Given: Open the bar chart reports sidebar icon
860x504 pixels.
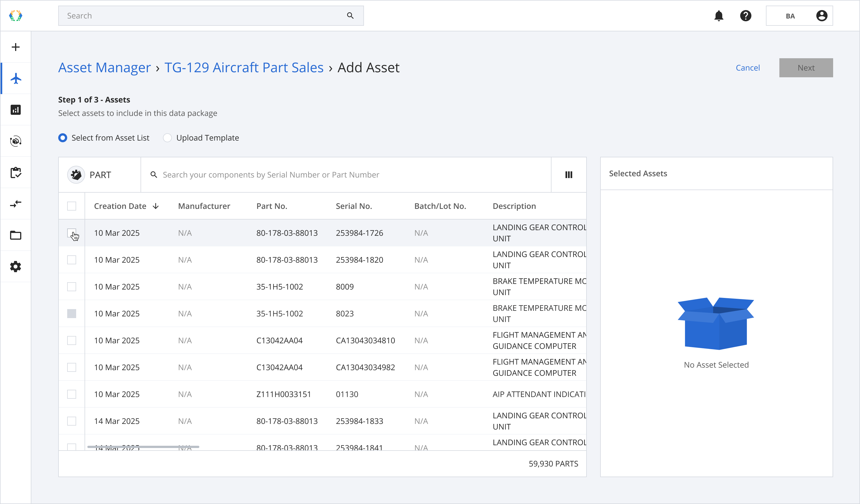Looking at the screenshot, I should click(x=16, y=110).
